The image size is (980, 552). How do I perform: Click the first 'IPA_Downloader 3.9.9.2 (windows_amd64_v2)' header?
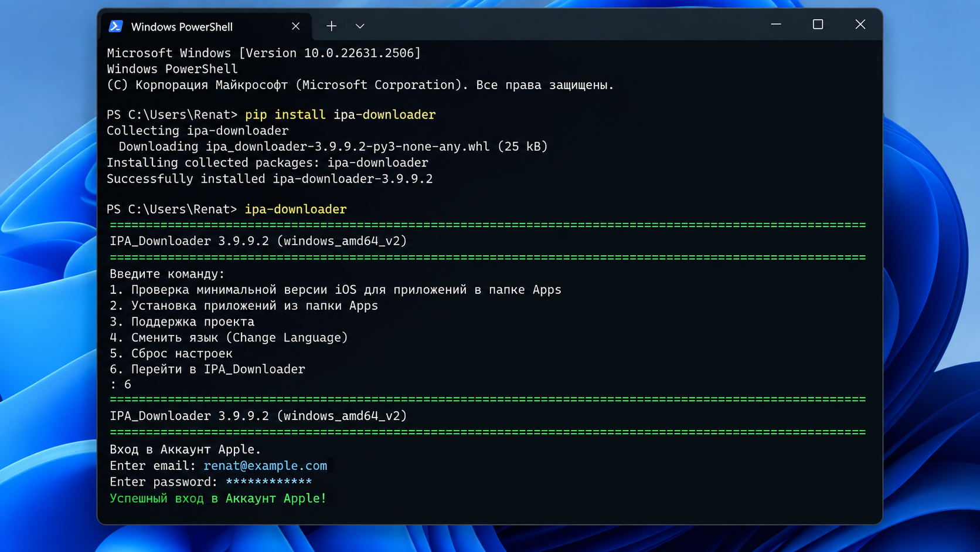(258, 241)
